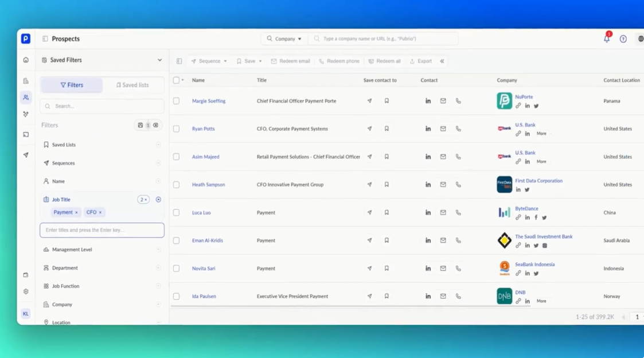Screen dimensions: 644x358
Task: Open Novita Sari's profile link
Action: 204,268
